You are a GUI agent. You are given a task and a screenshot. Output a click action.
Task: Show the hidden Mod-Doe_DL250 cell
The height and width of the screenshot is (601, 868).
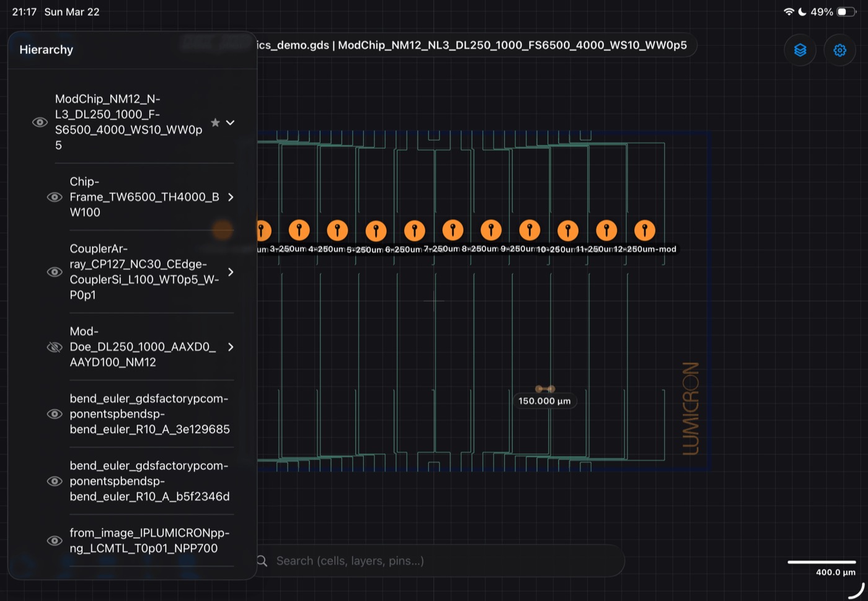(x=55, y=347)
